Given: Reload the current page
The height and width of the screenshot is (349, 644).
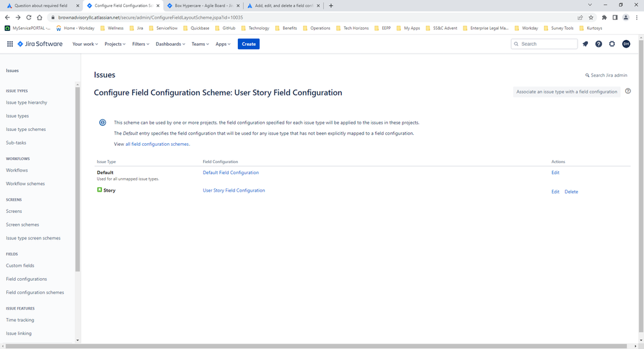Looking at the screenshot, I should pos(29,17).
